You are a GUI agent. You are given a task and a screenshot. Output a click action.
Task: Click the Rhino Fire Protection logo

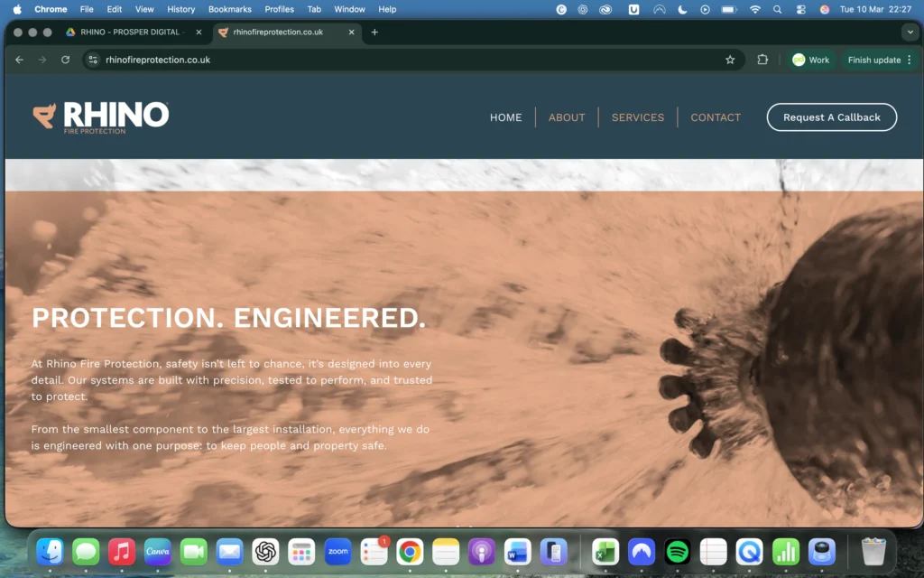[x=100, y=117]
